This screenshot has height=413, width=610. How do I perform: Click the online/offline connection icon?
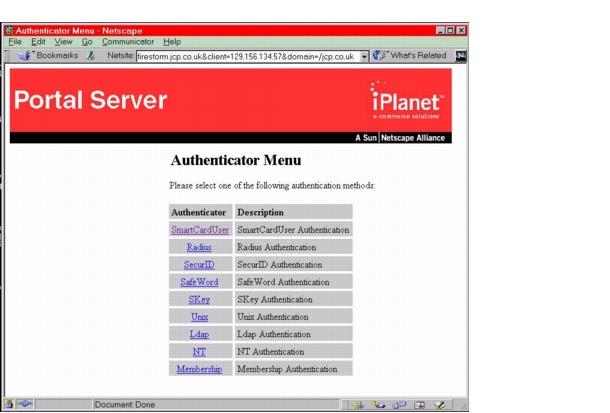(25, 404)
